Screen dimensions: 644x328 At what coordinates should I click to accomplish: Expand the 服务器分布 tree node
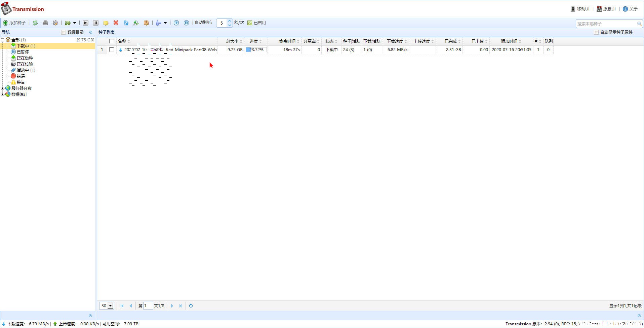click(3, 88)
